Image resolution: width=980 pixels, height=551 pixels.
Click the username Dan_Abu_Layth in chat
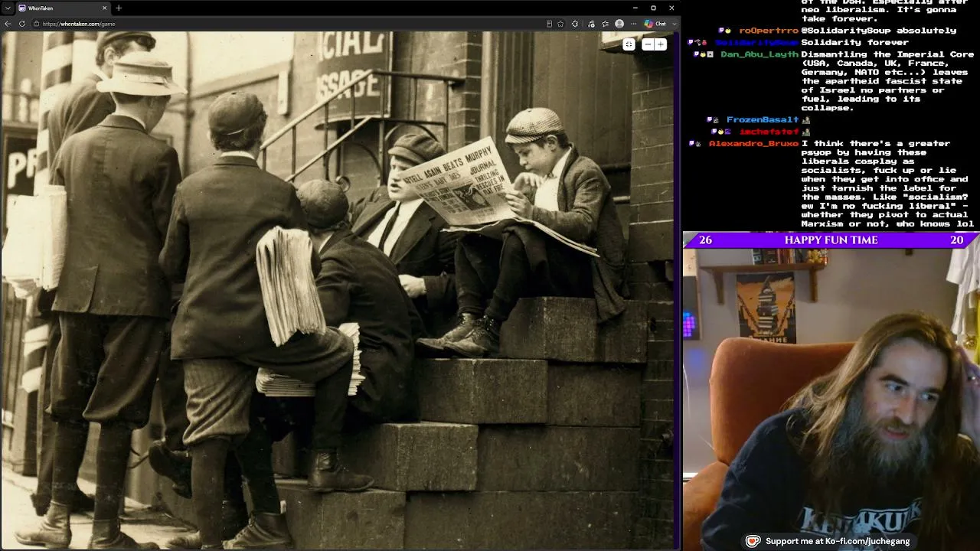pyautogui.click(x=759, y=54)
